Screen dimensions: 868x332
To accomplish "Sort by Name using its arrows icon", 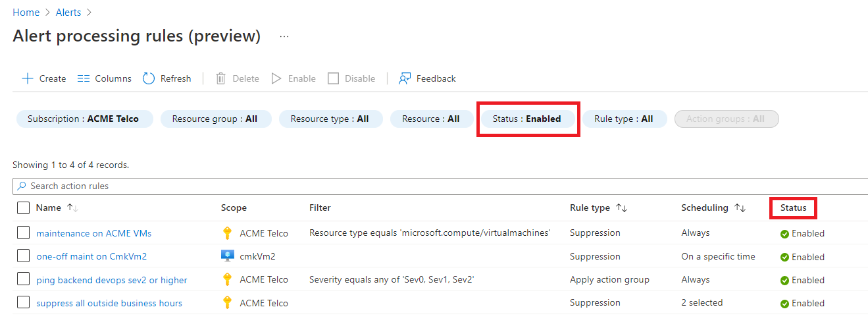I will click(72, 207).
